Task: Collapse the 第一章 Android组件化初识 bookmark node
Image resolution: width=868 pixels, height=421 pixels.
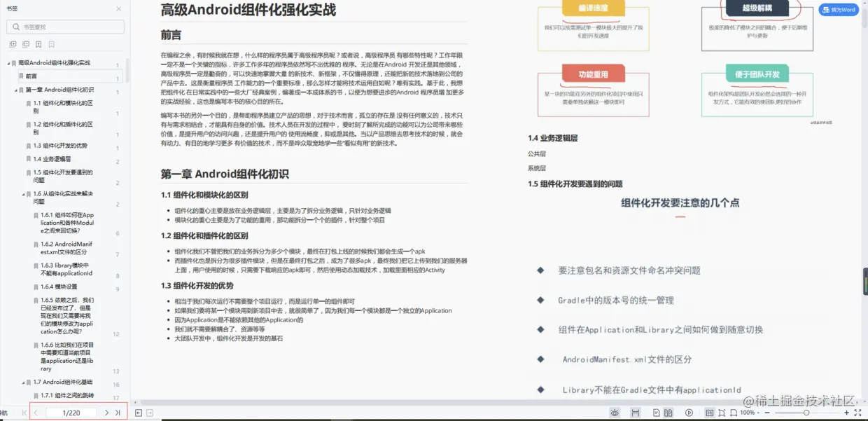Action: coord(17,90)
